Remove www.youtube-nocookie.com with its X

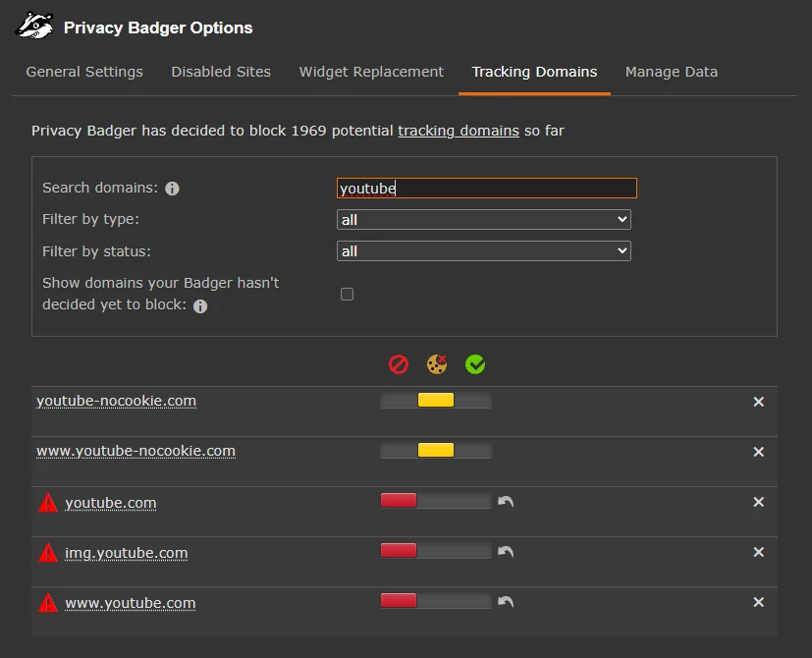click(759, 452)
